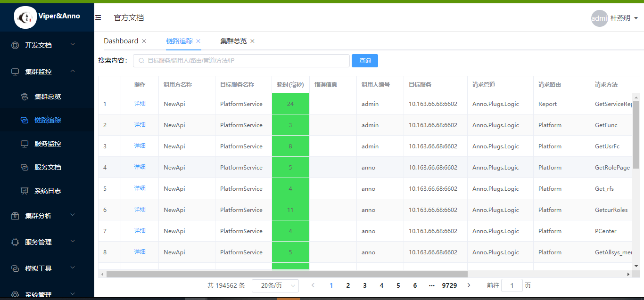Go to page 4
This screenshot has width=644, height=300.
pos(381,285)
